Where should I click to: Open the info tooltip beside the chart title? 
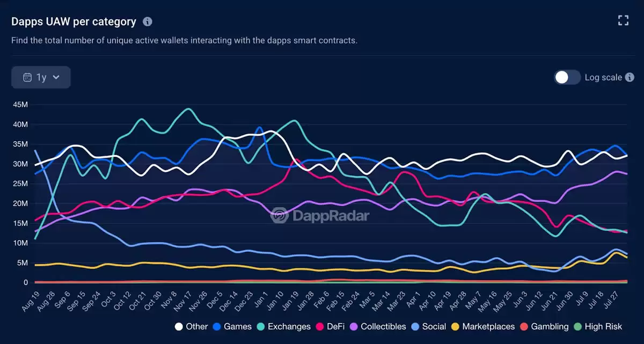pos(148,21)
